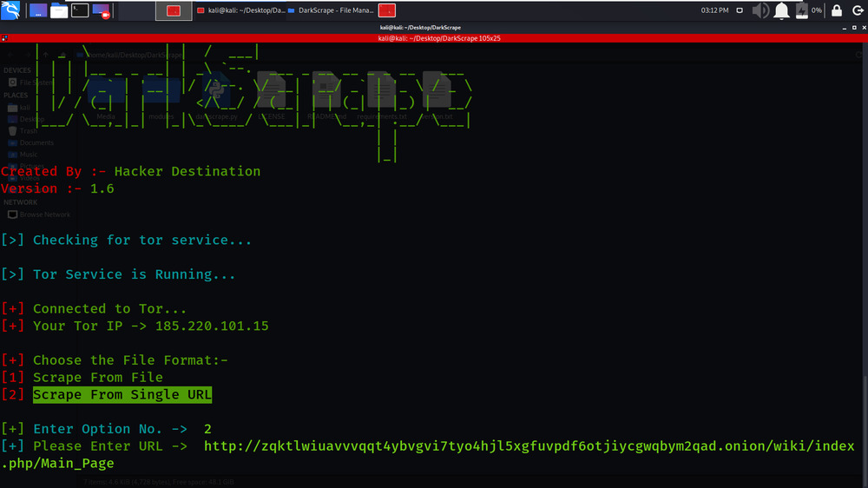Click the show desktop launcher icon
This screenshot has height=488, width=868.
tap(38, 10)
